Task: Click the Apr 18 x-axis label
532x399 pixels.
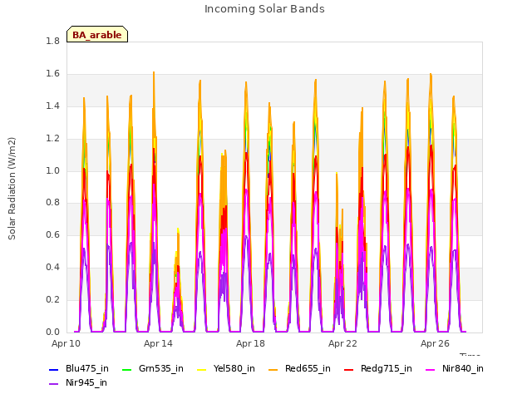Action: 250,343
